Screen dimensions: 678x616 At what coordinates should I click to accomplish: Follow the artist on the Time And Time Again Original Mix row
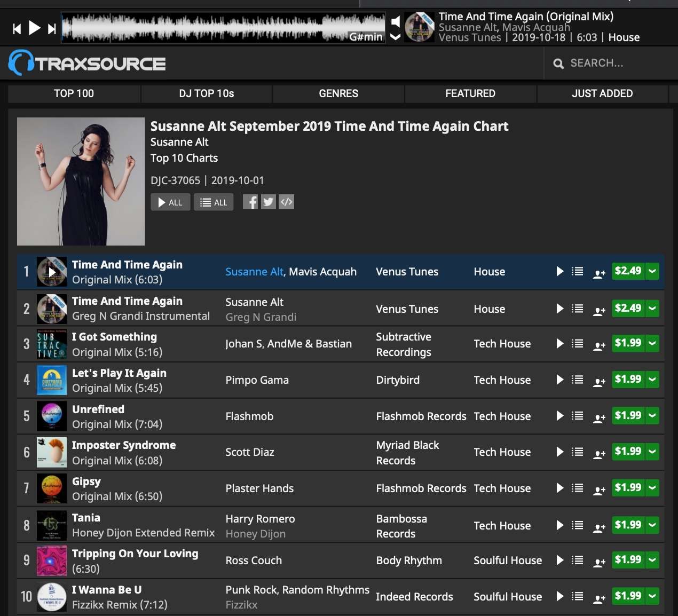point(599,274)
